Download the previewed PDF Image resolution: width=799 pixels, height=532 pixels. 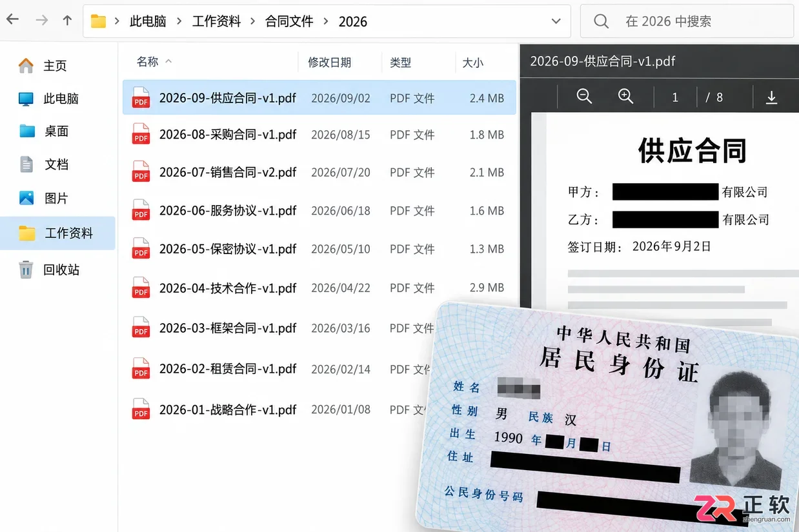pyautogui.click(x=771, y=97)
